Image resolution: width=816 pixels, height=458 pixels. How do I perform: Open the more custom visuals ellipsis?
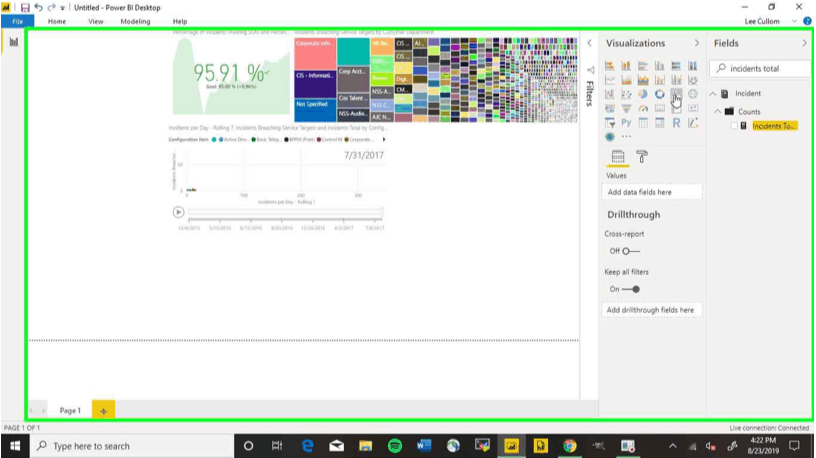[x=626, y=137]
